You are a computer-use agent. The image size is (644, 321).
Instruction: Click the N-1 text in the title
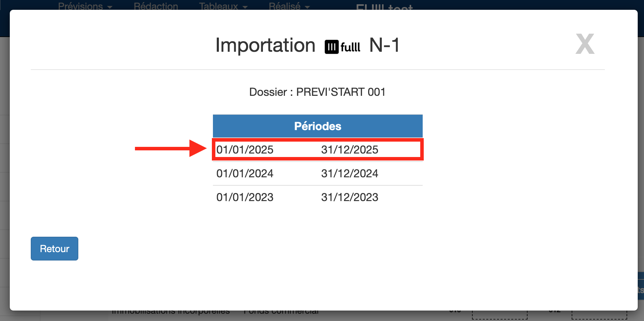[384, 45]
